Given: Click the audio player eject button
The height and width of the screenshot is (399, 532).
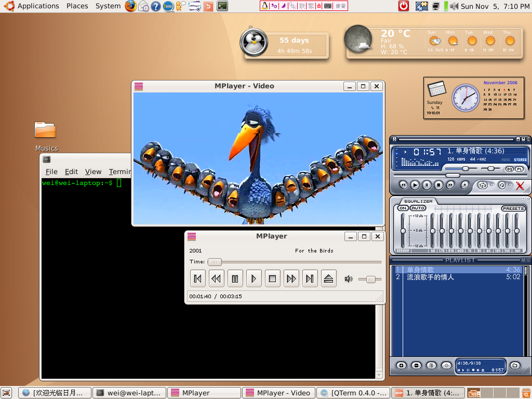Looking at the screenshot, I should [465, 185].
